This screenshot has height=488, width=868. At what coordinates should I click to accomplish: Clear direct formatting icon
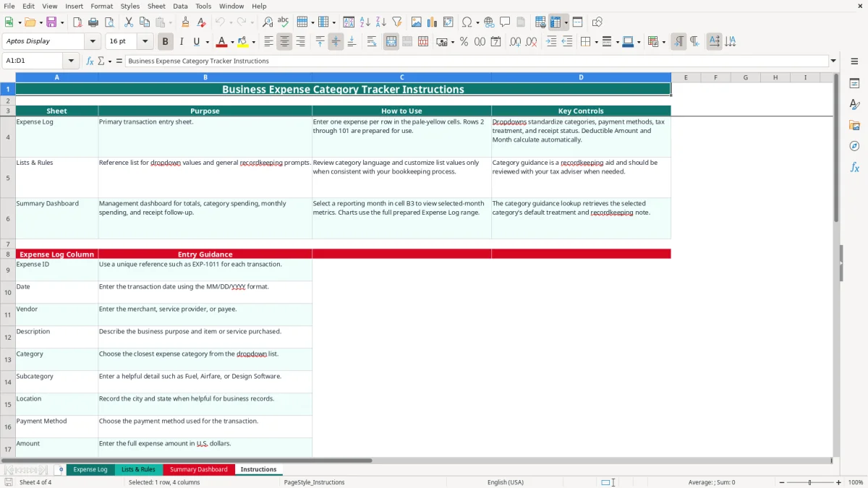(201, 22)
